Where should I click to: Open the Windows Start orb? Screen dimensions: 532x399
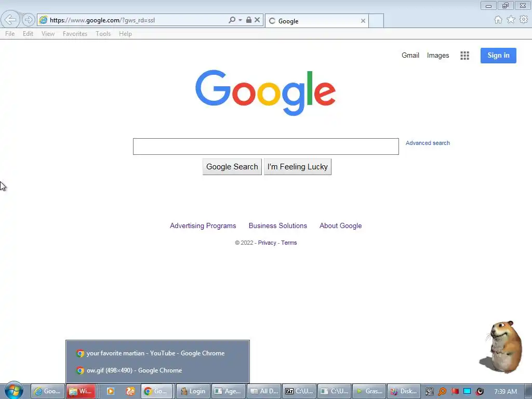(14, 391)
